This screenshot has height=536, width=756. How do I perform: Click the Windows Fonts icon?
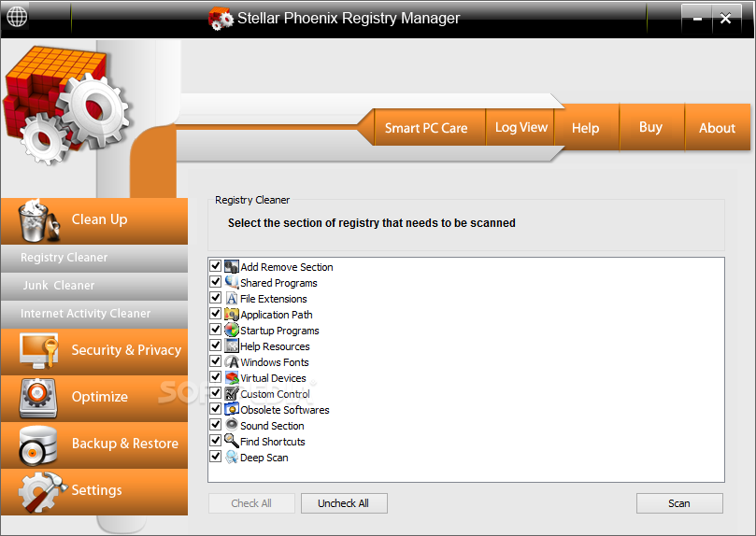click(x=232, y=361)
